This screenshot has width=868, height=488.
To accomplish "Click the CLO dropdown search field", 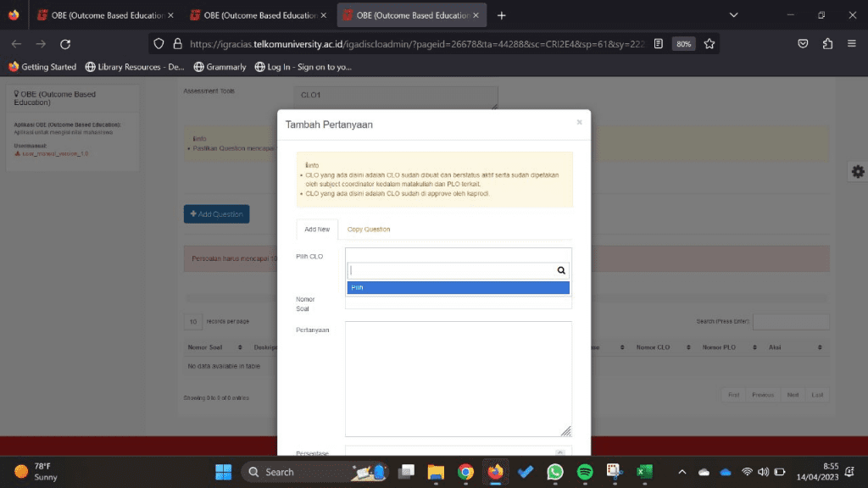I will 451,270.
